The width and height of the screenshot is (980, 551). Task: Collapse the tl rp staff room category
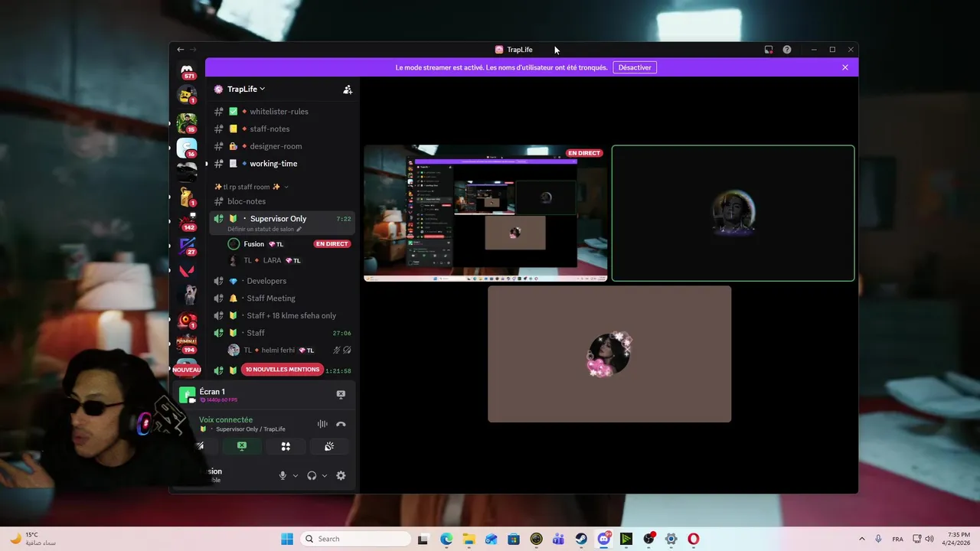click(x=251, y=187)
